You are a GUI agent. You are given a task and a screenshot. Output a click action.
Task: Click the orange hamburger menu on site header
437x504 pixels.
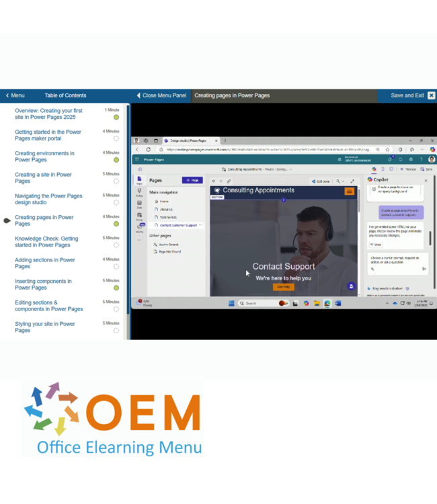tap(349, 192)
